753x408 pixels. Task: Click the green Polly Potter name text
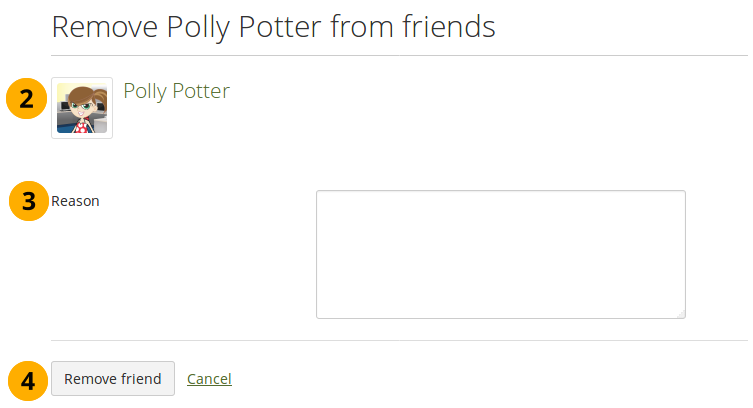coord(176,91)
